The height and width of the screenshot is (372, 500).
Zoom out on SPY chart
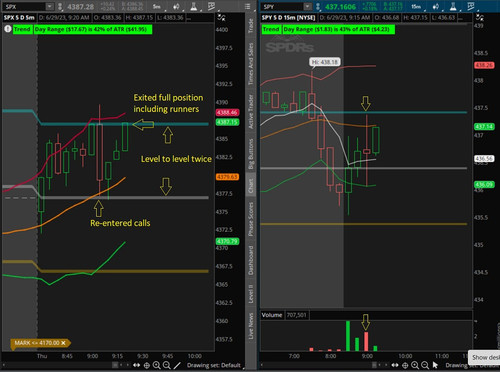425,365
